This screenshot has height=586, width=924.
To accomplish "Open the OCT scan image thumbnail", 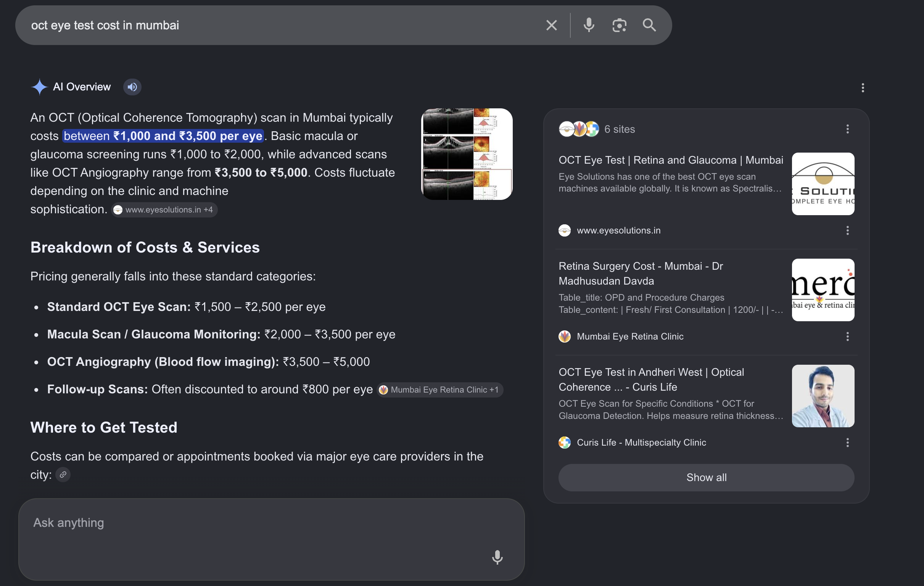I will click(467, 154).
